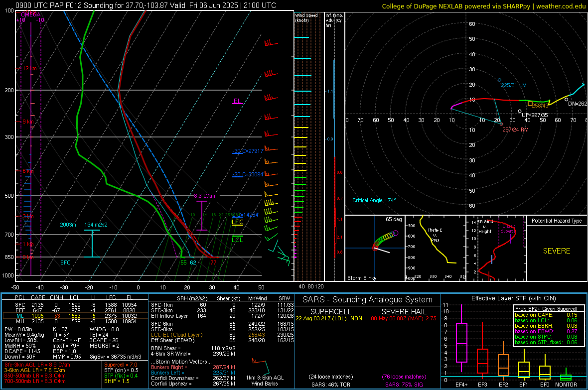The image size is (588, 390).
Task: Click the cyan surface dewpoint value 62
Action: pyautogui.click(x=193, y=262)
